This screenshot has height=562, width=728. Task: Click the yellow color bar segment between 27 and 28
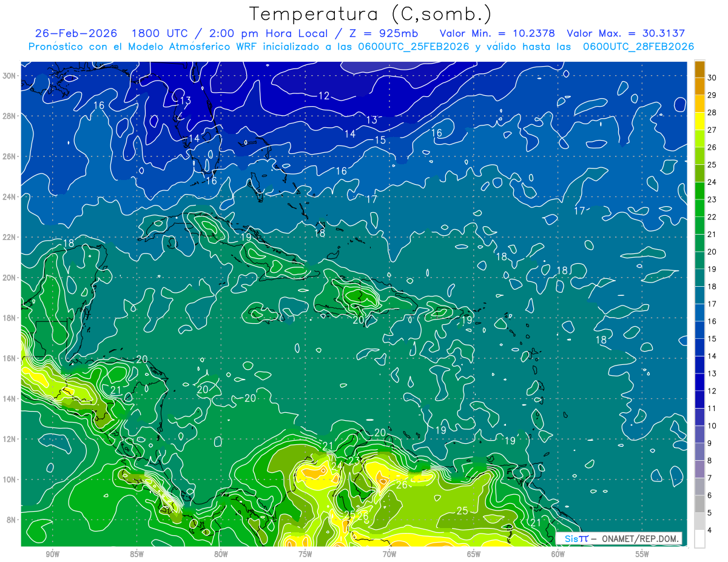pos(699,121)
